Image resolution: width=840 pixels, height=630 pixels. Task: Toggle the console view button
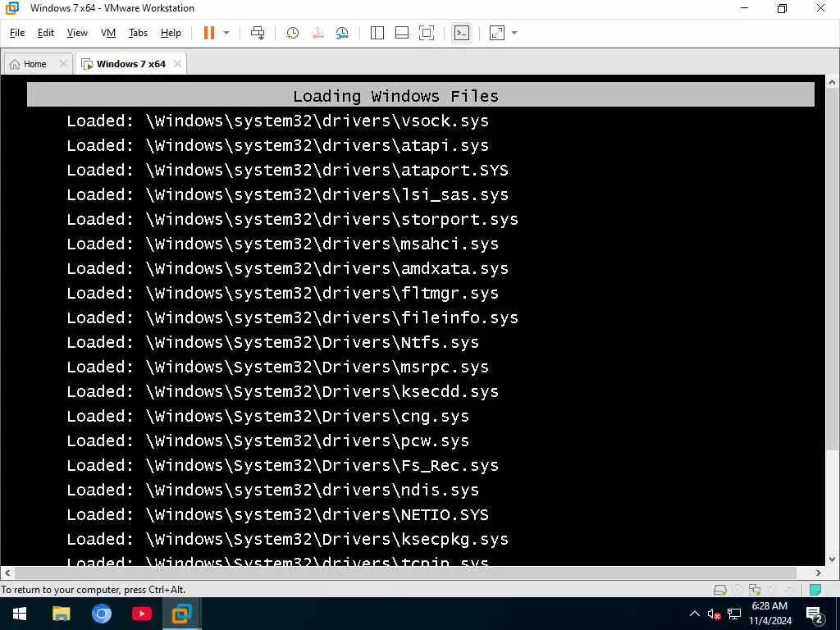point(461,33)
